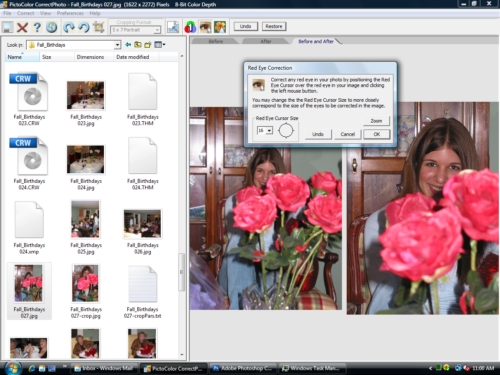Open the Preferences menu
The height and width of the screenshot is (375, 500).
[70, 13]
